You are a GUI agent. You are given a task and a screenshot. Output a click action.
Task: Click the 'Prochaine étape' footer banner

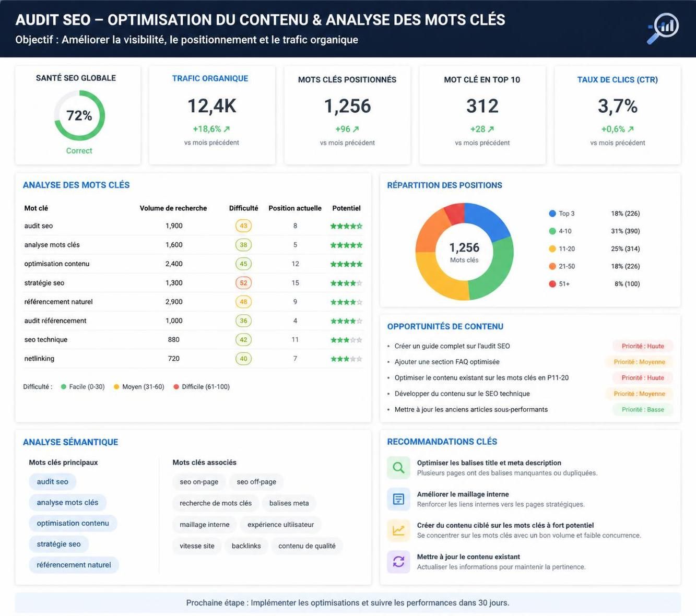pyautogui.click(x=348, y=602)
